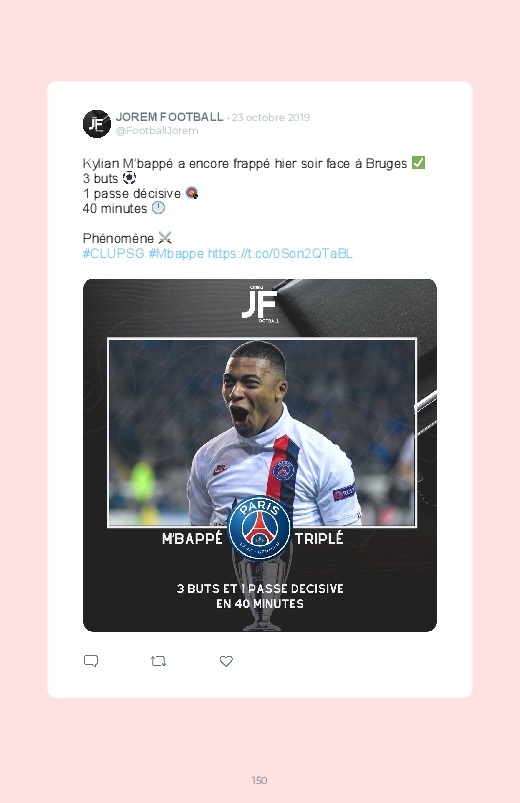Click the soccer ball emoji
The width and height of the screenshot is (520, 803).
[129, 178]
